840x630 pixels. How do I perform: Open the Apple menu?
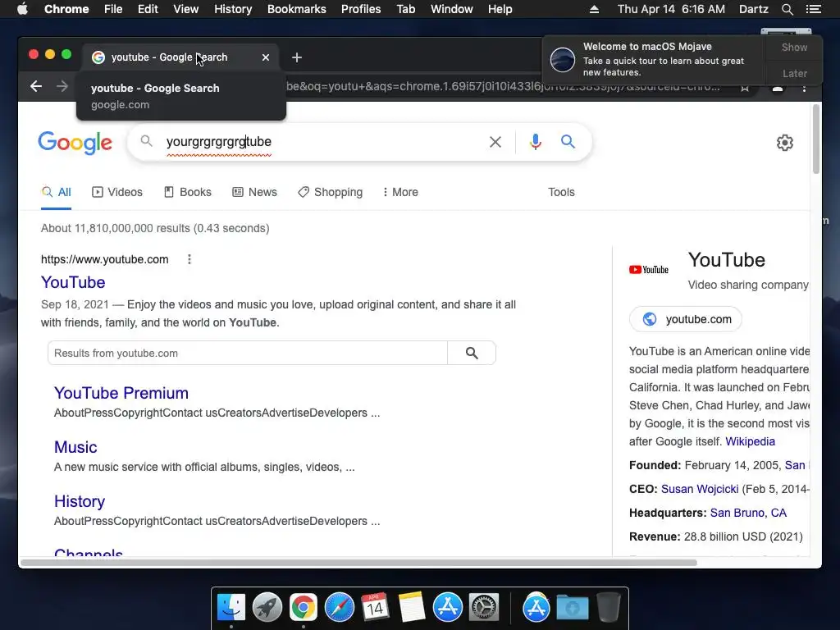coord(22,9)
